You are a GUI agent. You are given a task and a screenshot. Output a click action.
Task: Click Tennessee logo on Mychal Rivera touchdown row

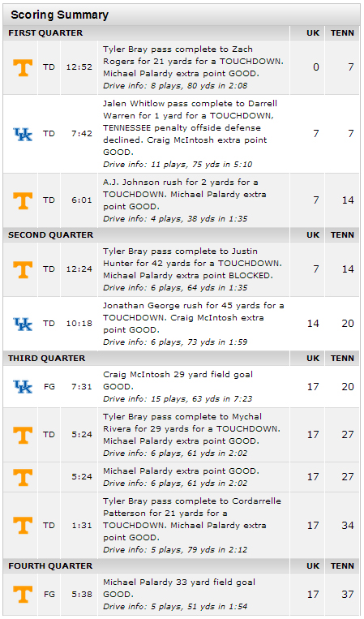[23, 435]
